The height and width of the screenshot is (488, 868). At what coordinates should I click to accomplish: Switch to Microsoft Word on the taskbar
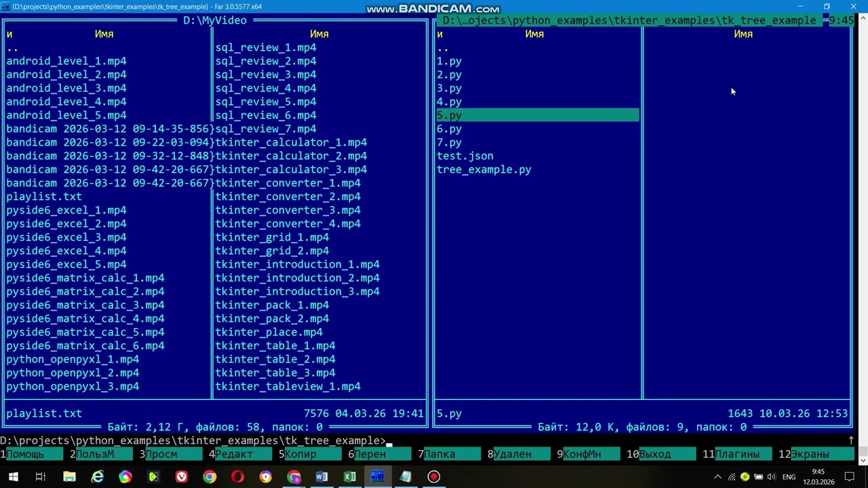pos(321,477)
